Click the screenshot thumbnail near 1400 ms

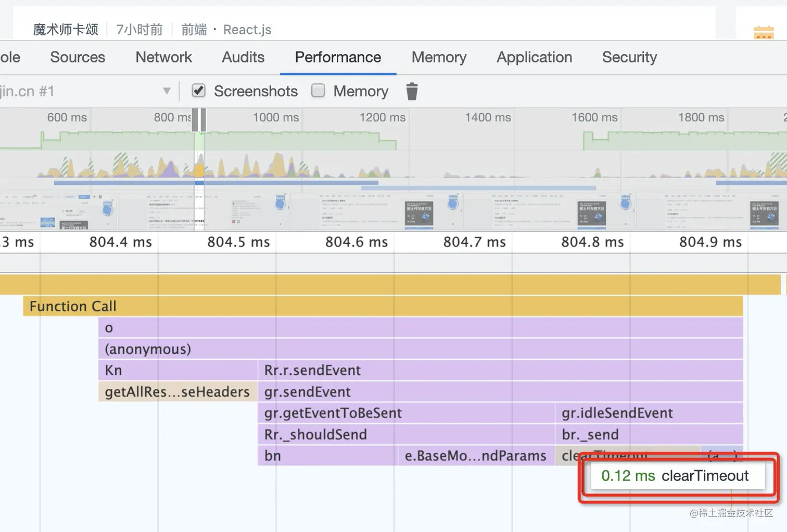(521, 212)
